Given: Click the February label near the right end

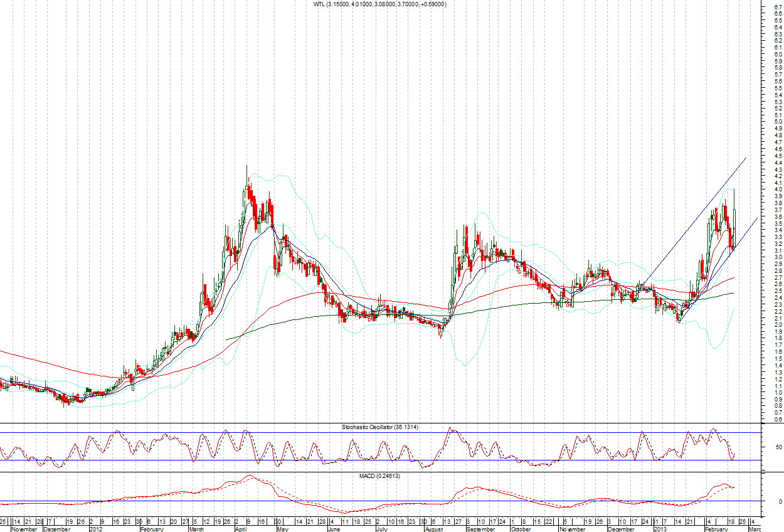Looking at the screenshot, I should (x=716, y=529).
